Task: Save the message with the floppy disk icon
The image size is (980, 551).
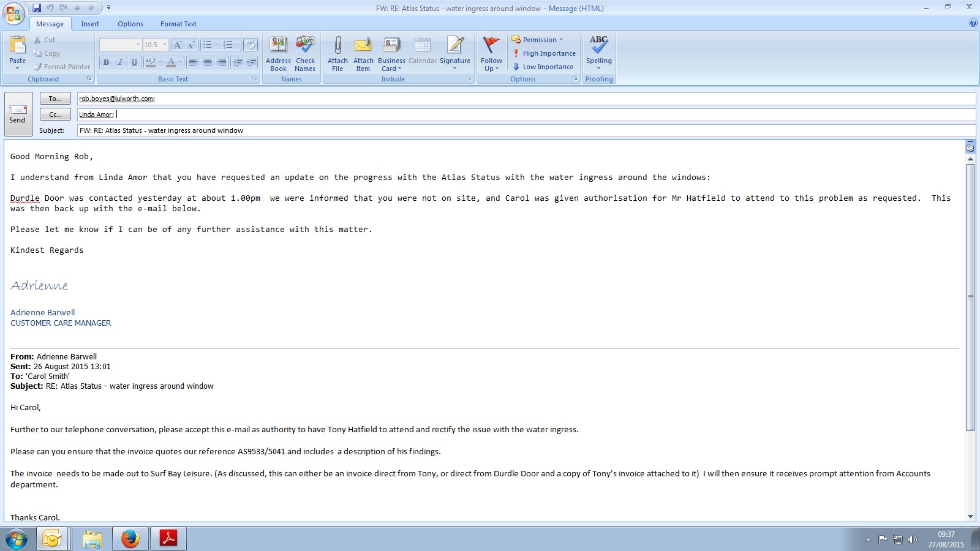Action: point(37,8)
